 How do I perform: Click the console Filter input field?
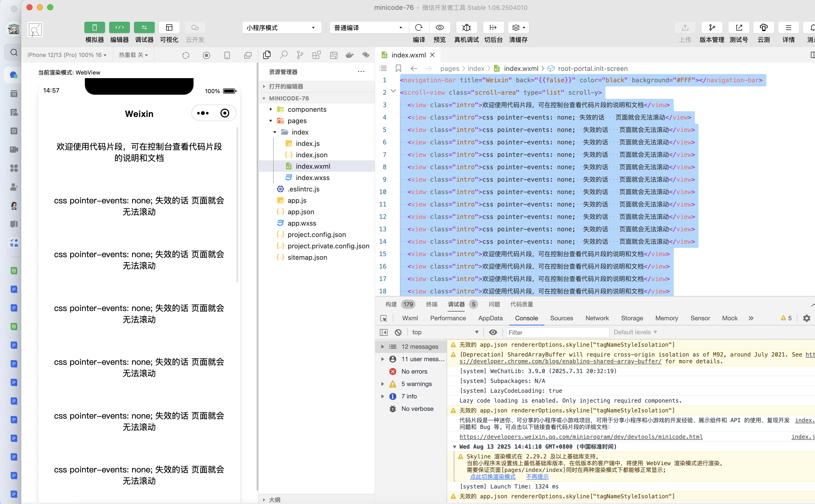tap(557, 332)
